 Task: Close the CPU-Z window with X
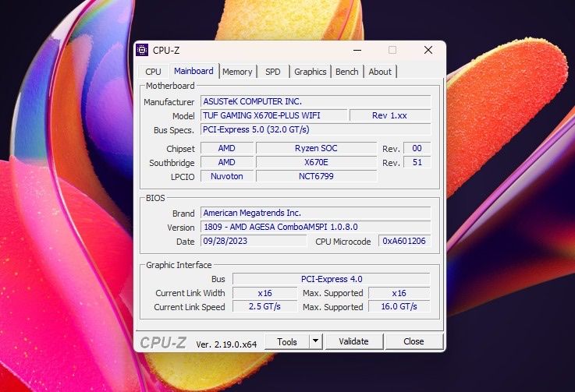[x=428, y=50]
